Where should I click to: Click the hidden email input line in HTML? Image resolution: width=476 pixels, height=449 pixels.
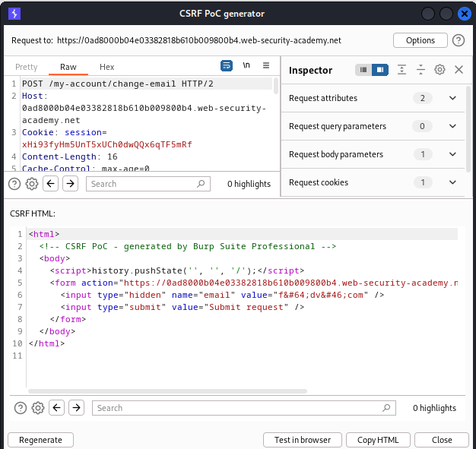pyautogui.click(x=222, y=295)
